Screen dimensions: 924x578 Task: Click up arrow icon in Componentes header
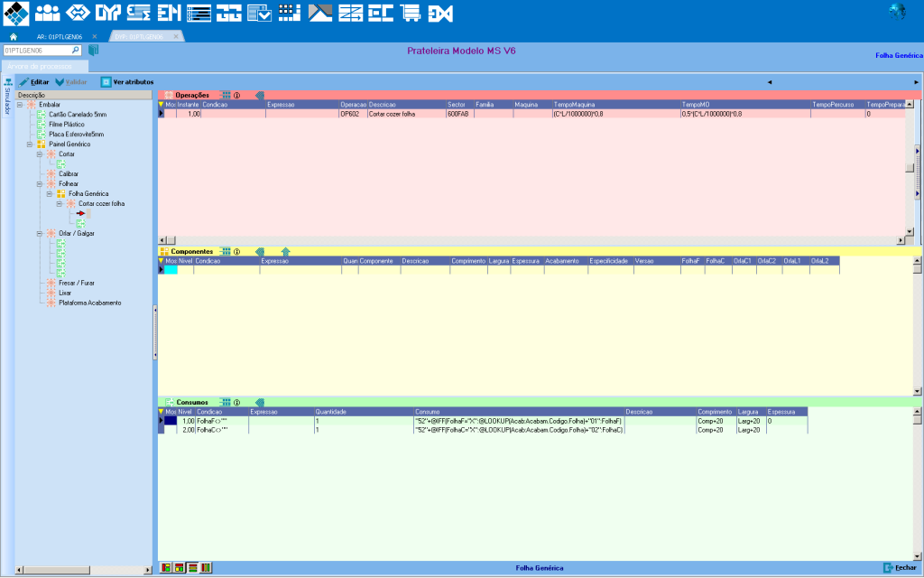coord(285,251)
